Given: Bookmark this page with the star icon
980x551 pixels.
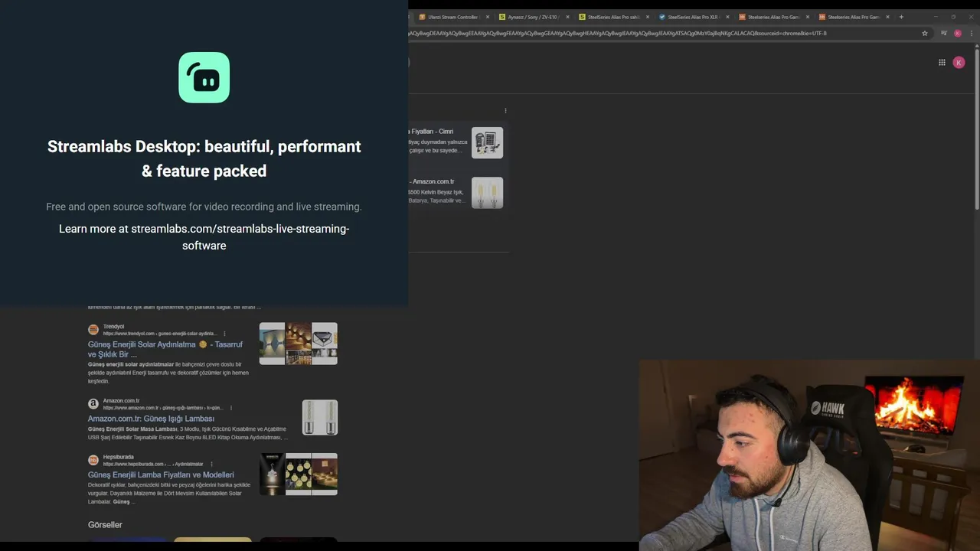Looking at the screenshot, I should pyautogui.click(x=925, y=33).
